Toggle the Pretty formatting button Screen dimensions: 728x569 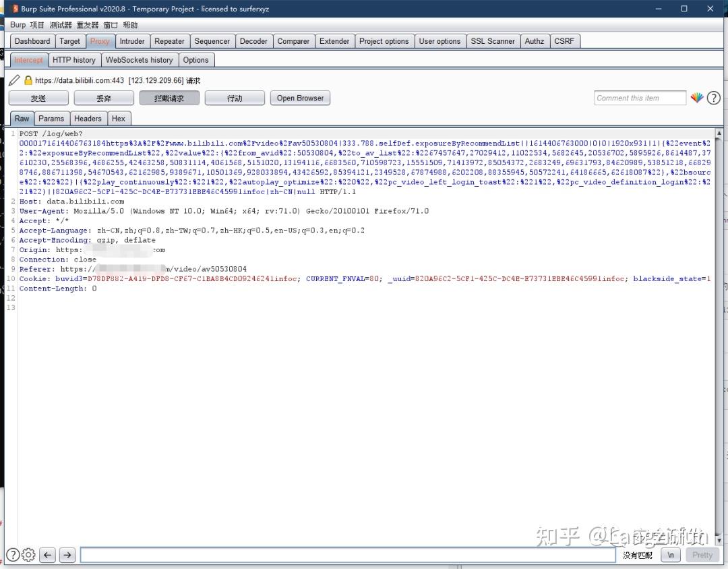point(702,555)
